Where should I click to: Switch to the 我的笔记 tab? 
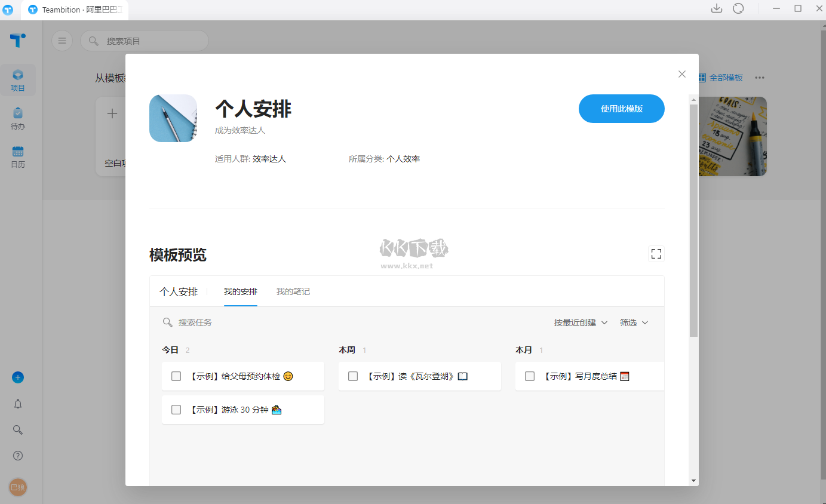[293, 291]
